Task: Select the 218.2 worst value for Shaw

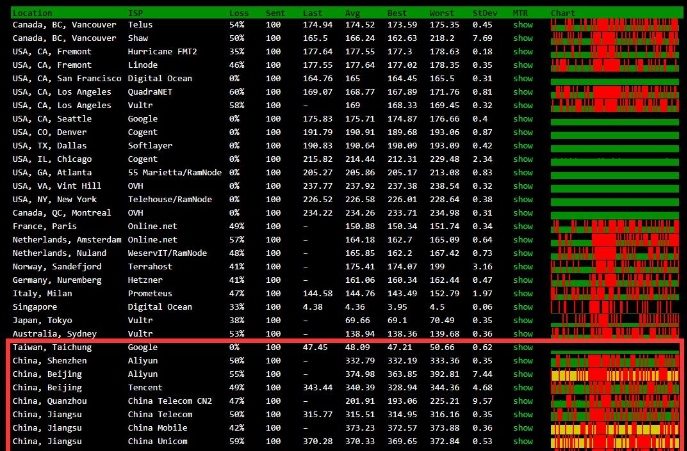Action: pyautogui.click(x=442, y=38)
